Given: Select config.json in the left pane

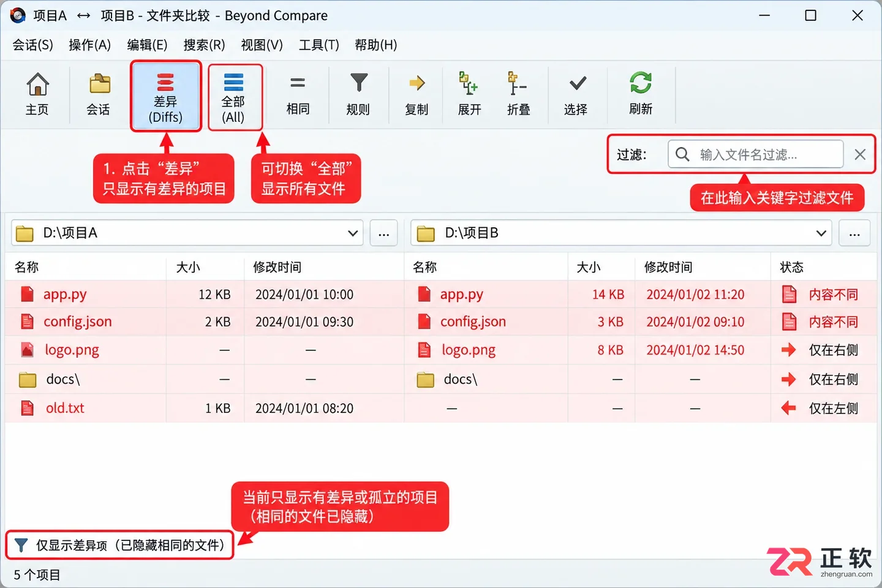Looking at the screenshot, I should click(78, 322).
